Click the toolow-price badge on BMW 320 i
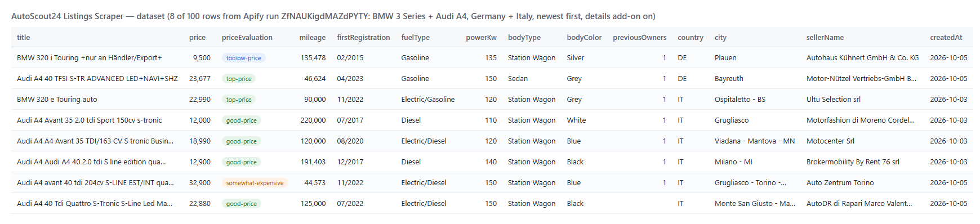This screenshot has width=980, height=224. click(243, 58)
